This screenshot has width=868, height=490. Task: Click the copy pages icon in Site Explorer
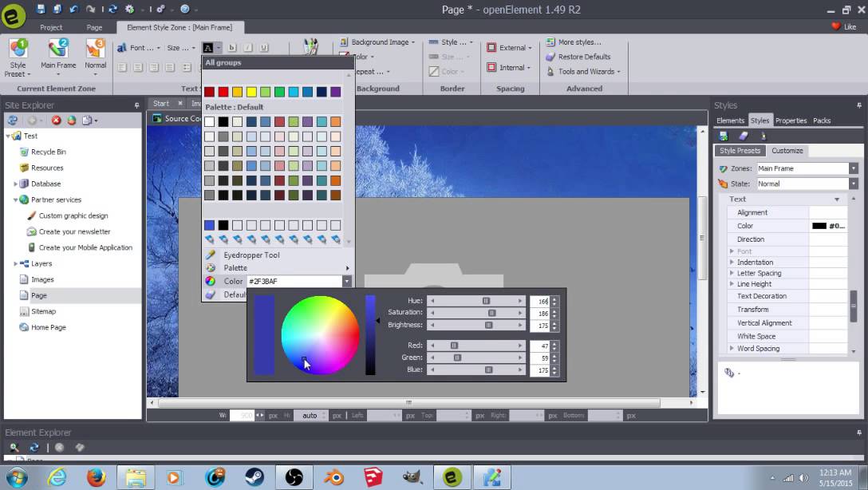88,121
